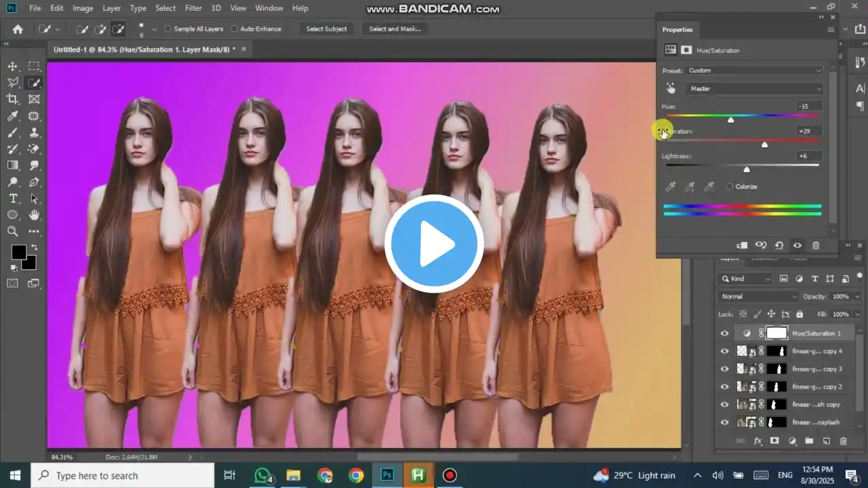This screenshot has width=868, height=488.
Task: Pick the Eyedropper tool
Action: pyautogui.click(x=12, y=116)
